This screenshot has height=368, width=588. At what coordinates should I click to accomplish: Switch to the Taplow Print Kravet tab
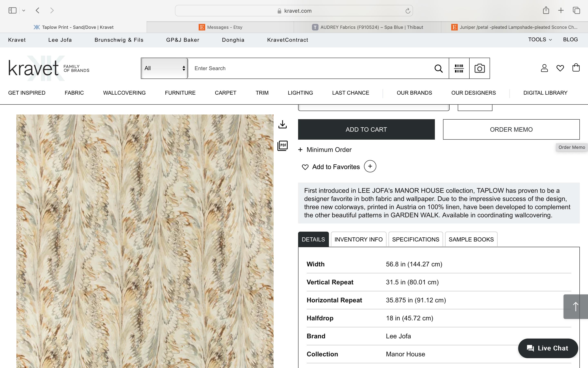pos(73,27)
